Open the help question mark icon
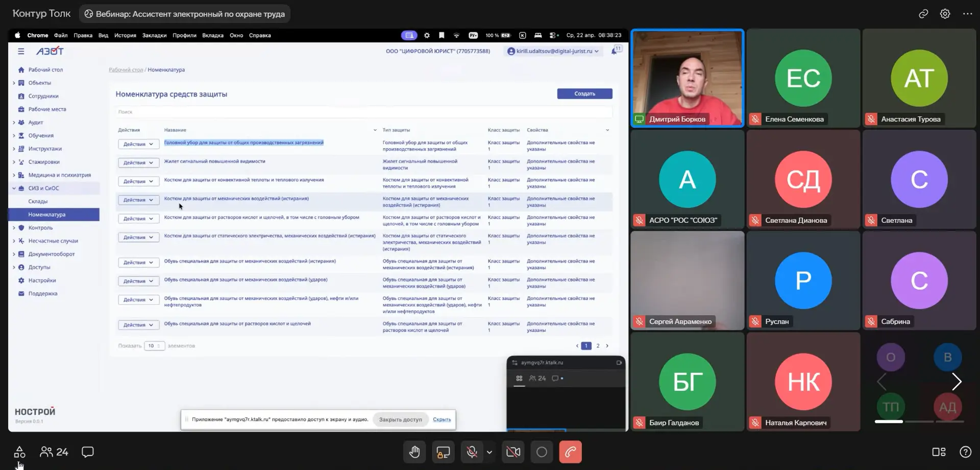Viewport: 980px width, 470px height. pyautogui.click(x=965, y=452)
